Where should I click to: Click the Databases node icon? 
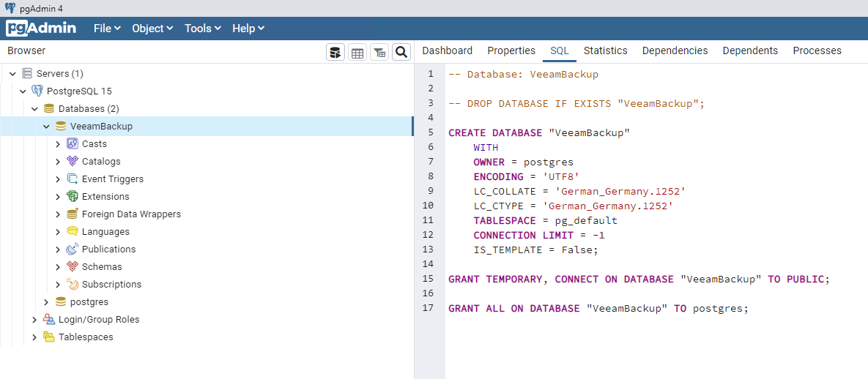[49, 108]
